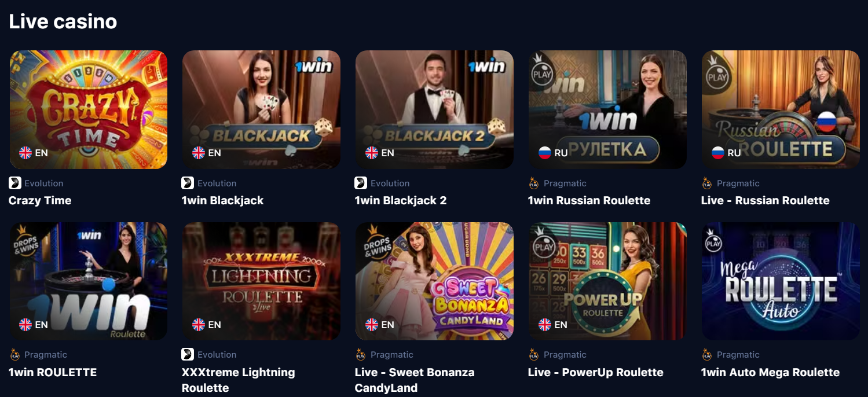This screenshot has width=868, height=397.
Task: Click the Pragmatic Play badge on Mega Roulette Auto
Action: tap(715, 240)
